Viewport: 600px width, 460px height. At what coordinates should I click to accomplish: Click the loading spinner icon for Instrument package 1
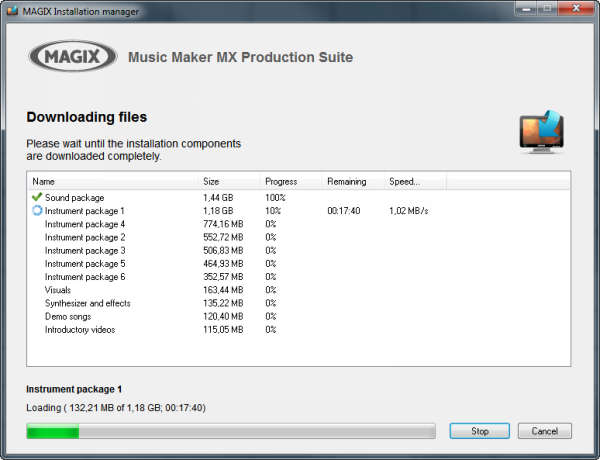37,211
